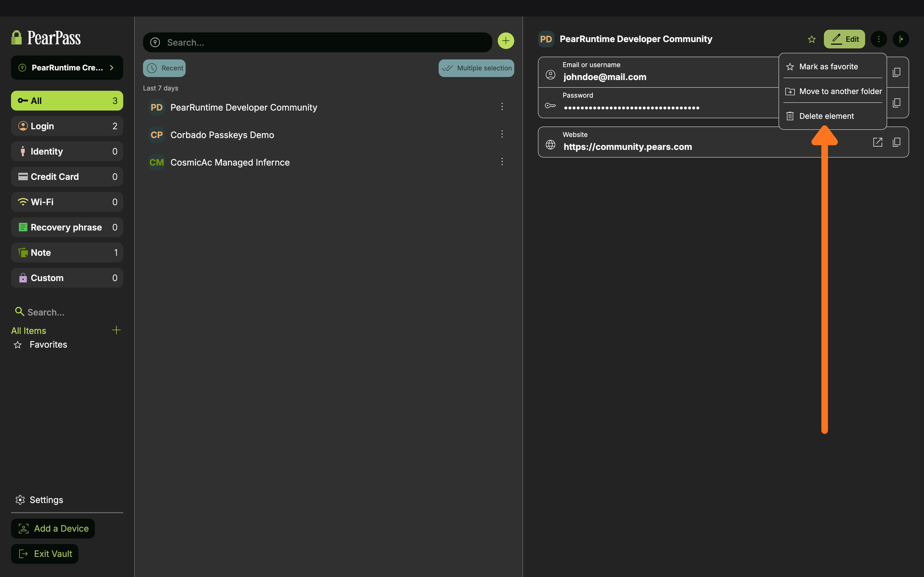Select Move to another folder
Image resolution: width=924 pixels, height=577 pixels.
pos(833,91)
